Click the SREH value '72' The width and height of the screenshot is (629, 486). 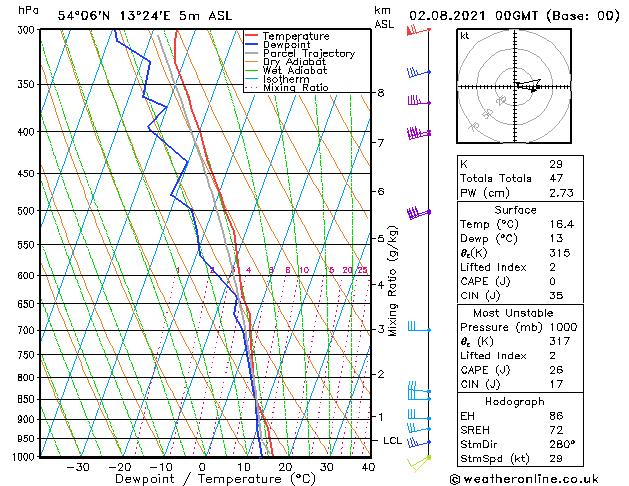tap(556, 430)
